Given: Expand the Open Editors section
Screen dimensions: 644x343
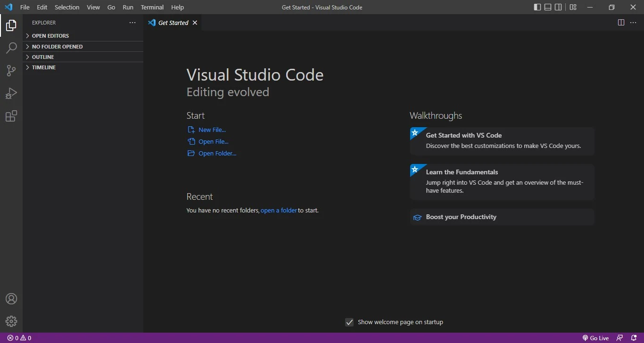Looking at the screenshot, I should 83,36.
